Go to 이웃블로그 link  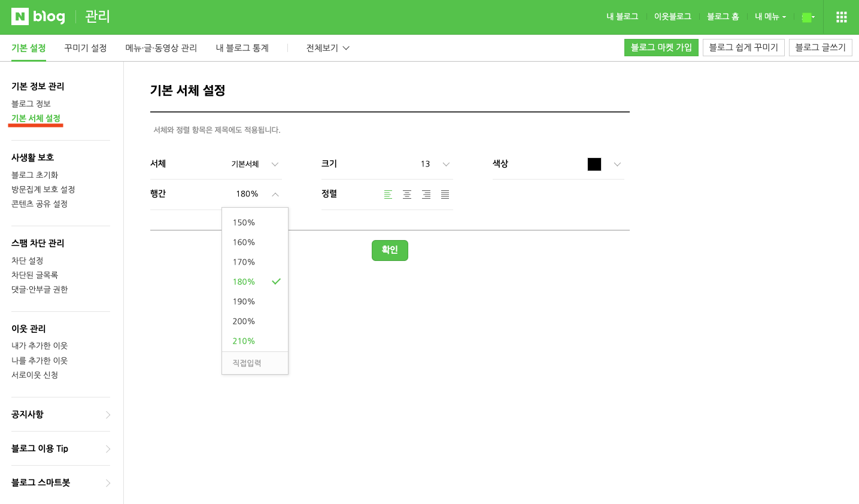point(673,17)
